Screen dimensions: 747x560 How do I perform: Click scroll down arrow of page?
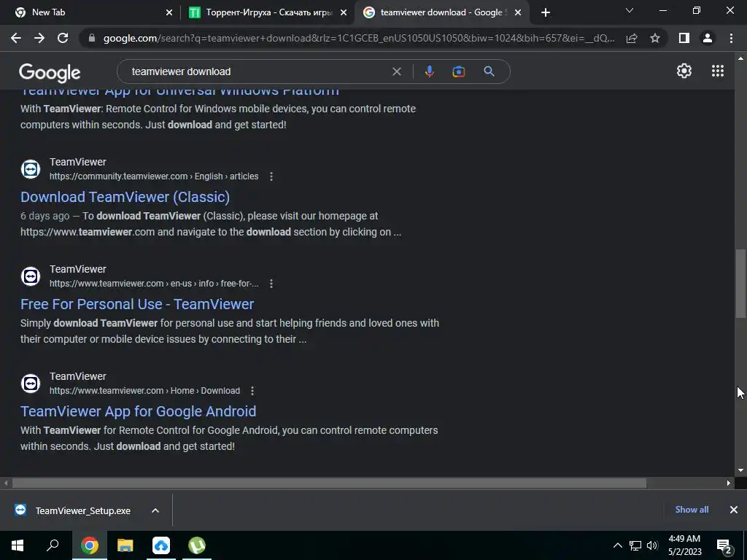740,470
